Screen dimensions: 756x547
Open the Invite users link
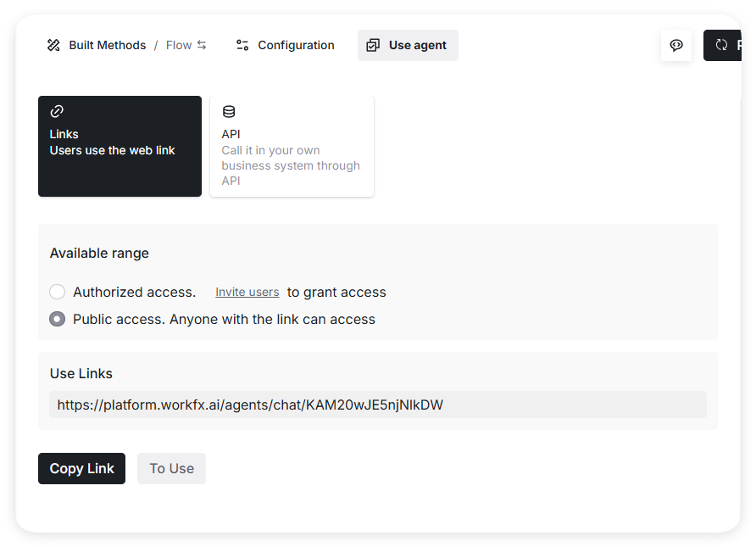[247, 292]
